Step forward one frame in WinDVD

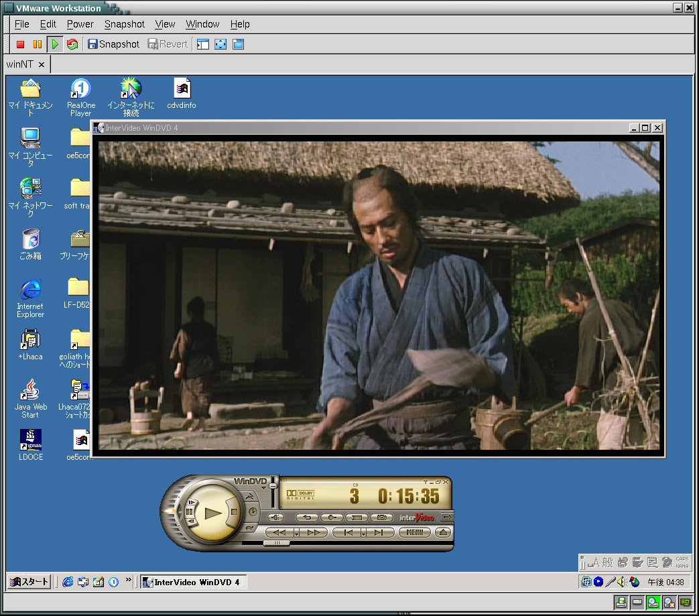click(192, 502)
